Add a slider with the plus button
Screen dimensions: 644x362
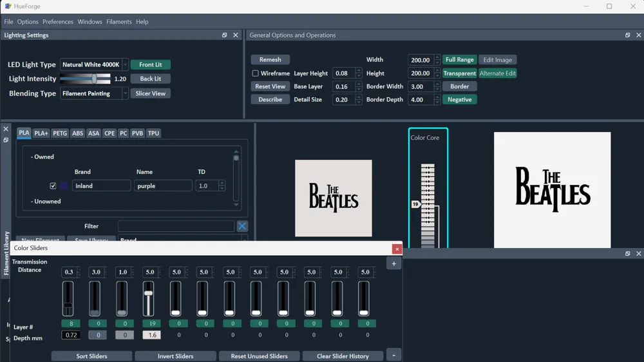(393, 264)
